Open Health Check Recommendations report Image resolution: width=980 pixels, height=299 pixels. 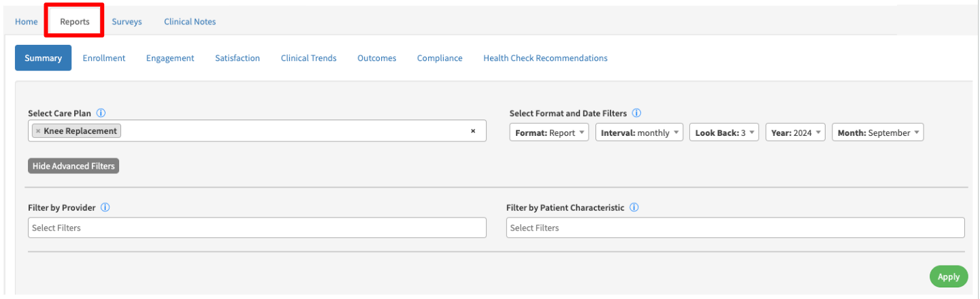(x=545, y=58)
